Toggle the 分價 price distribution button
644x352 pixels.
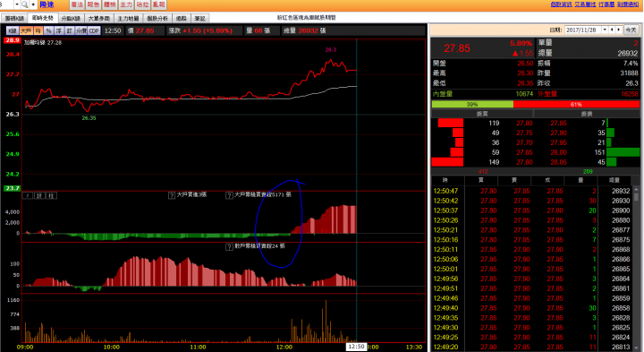pos(81,30)
